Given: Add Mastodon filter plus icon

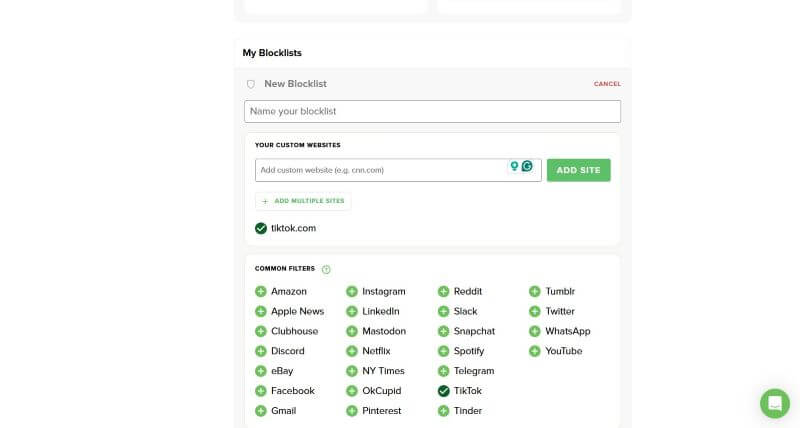Looking at the screenshot, I should (x=352, y=331).
